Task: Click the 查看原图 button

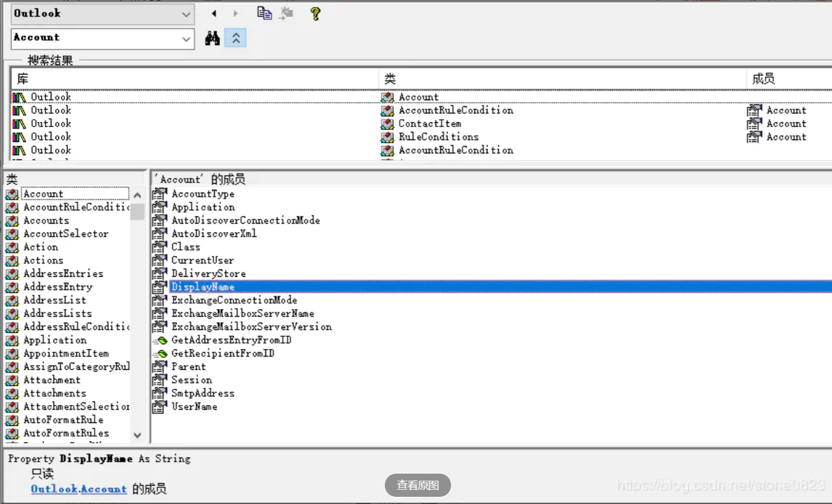Action: pyautogui.click(x=417, y=485)
